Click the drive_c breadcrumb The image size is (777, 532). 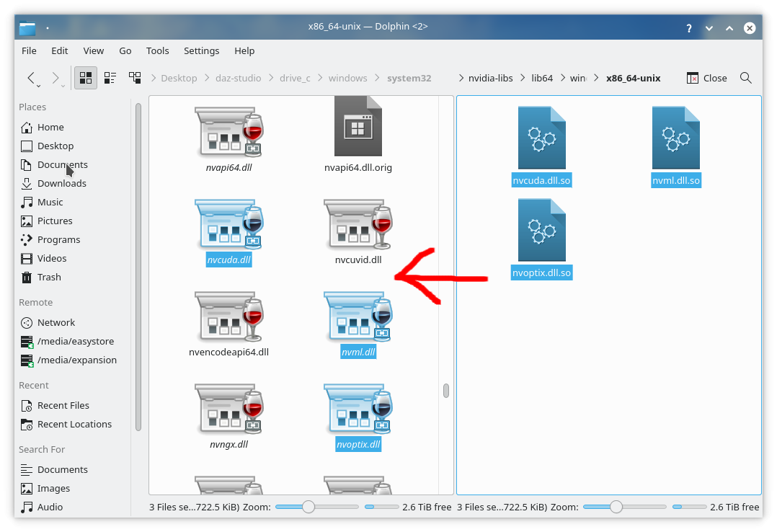[295, 78]
